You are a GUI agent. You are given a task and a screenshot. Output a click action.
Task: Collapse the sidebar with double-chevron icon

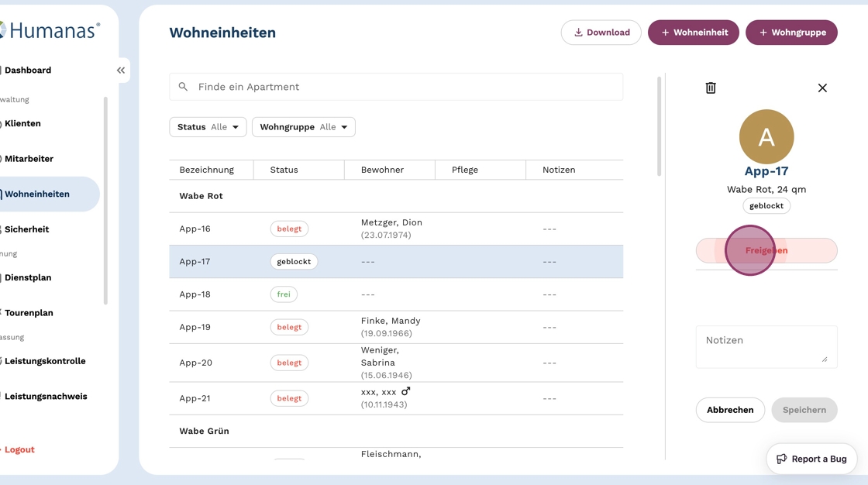coord(121,71)
